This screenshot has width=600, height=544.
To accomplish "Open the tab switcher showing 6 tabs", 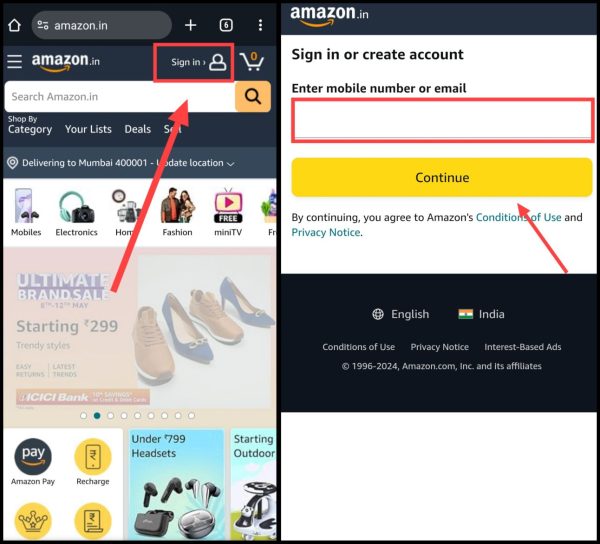I will click(226, 25).
